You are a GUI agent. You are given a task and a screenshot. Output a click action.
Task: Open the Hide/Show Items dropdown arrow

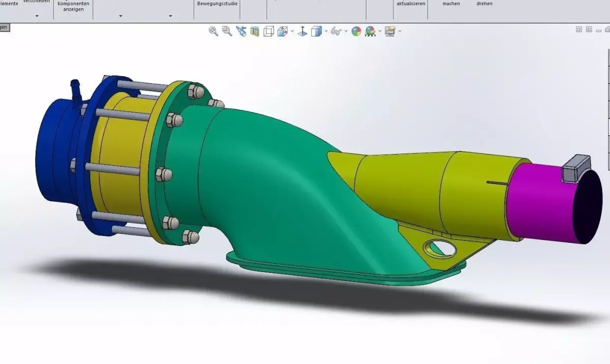coord(346,32)
